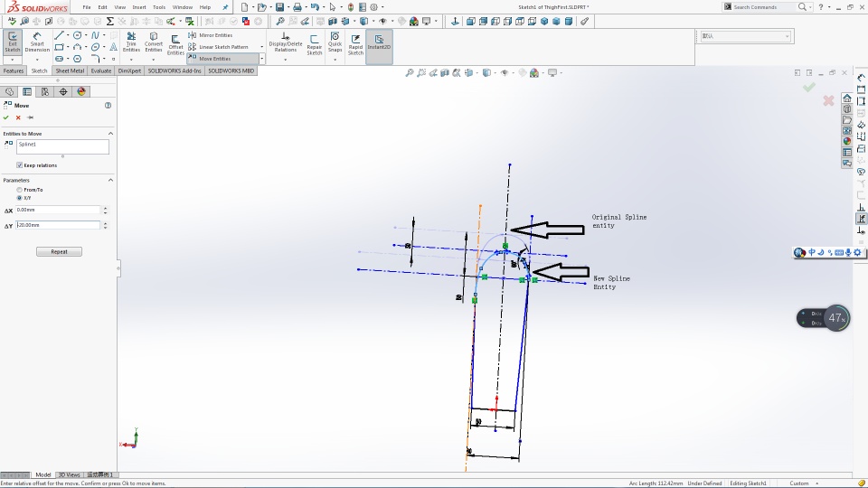This screenshot has height=488, width=868.
Task: Toggle Rapid Sketch
Action: [355, 44]
